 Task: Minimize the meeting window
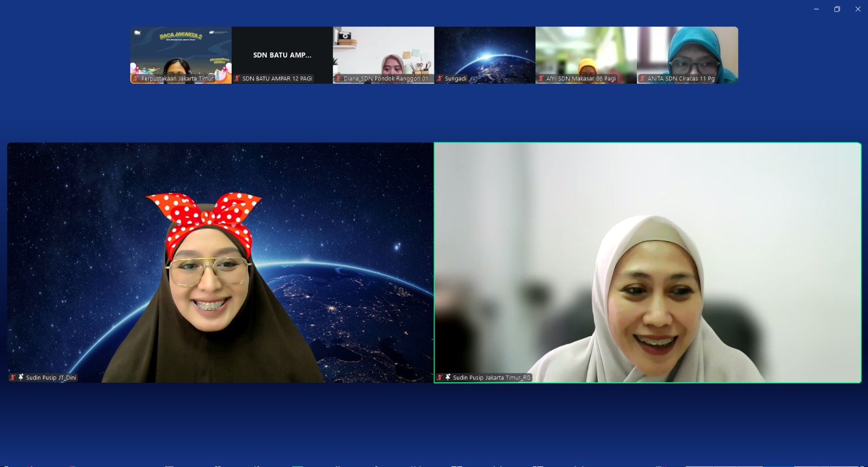click(816, 9)
